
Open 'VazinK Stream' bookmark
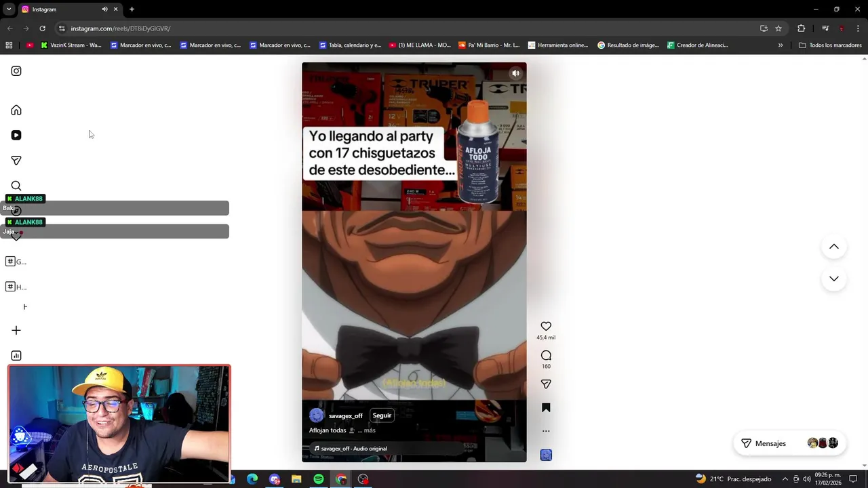pos(71,45)
